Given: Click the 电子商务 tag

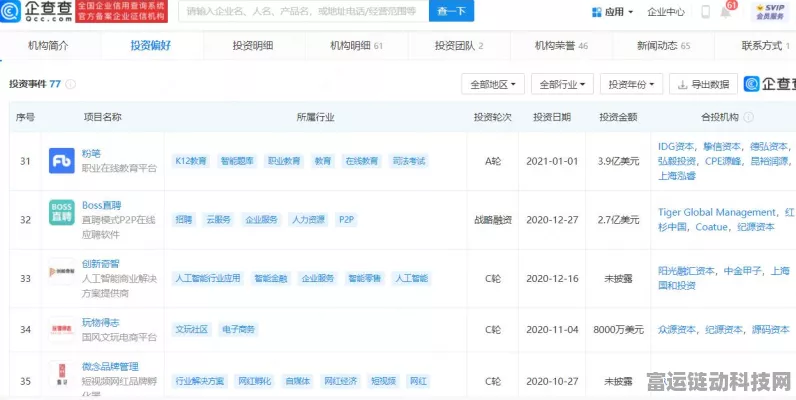Looking at the screenshot, I should pyautogui.click(x=238, y=329).
